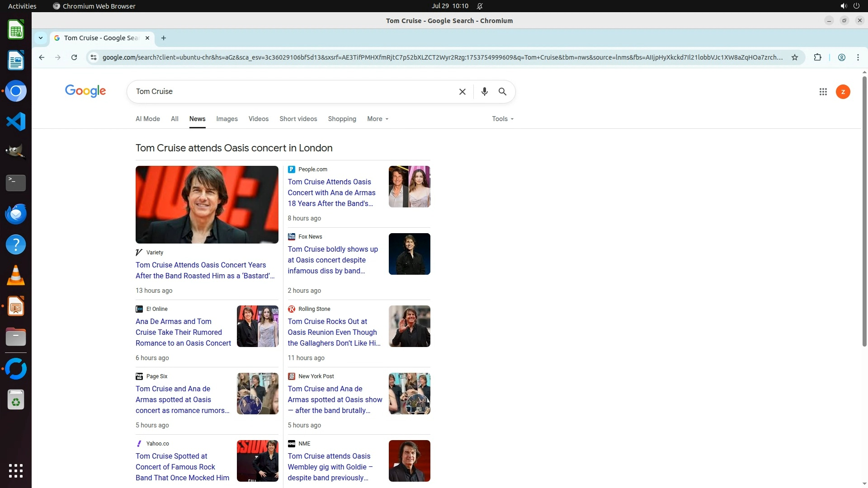
Task: Click the magnifying glass search icon
Action: (502, 92)
